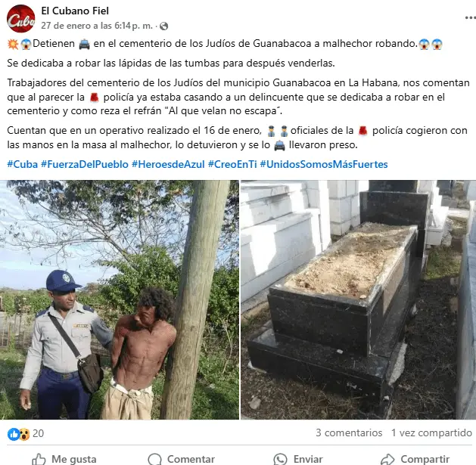
Task: Open the #UnidosSomosMásFuertes hashtag
Action: tap(324, 164)
